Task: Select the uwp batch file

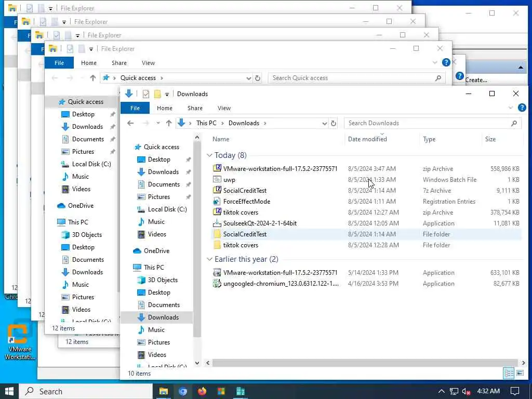Action: click(229, 179)
